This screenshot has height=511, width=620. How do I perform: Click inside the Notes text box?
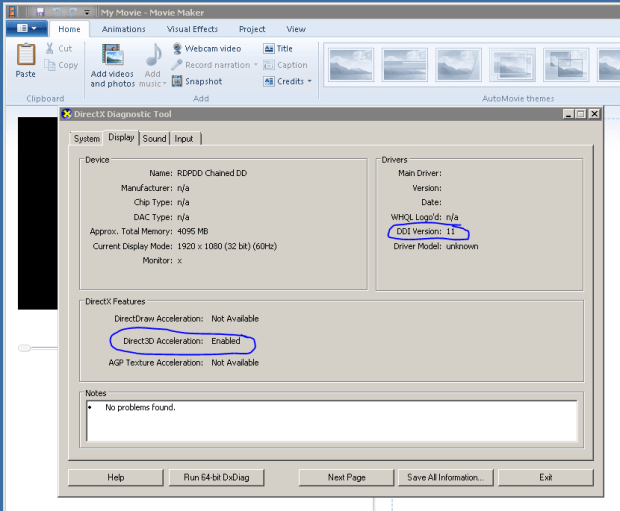(331, 420)
